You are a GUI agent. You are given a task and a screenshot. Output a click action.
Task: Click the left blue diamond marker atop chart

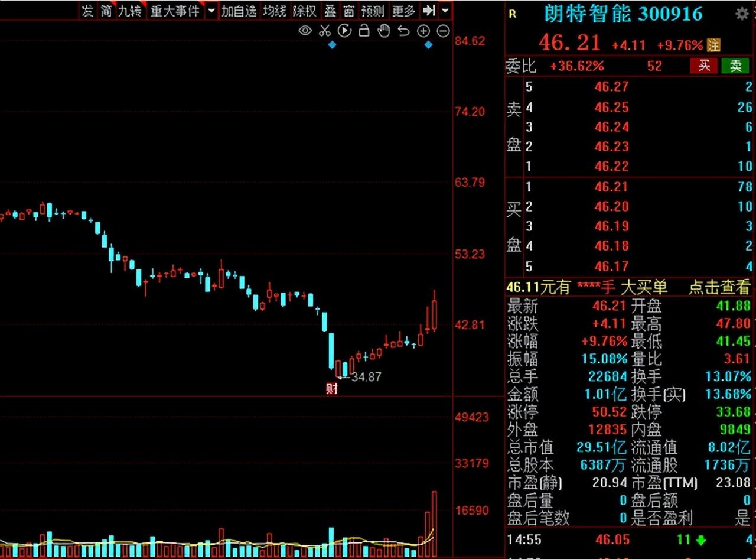click(332, 45)
